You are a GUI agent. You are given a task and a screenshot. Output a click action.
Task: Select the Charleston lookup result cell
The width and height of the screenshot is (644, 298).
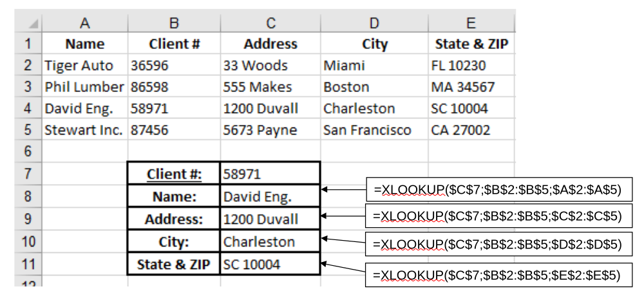[270, 241]
